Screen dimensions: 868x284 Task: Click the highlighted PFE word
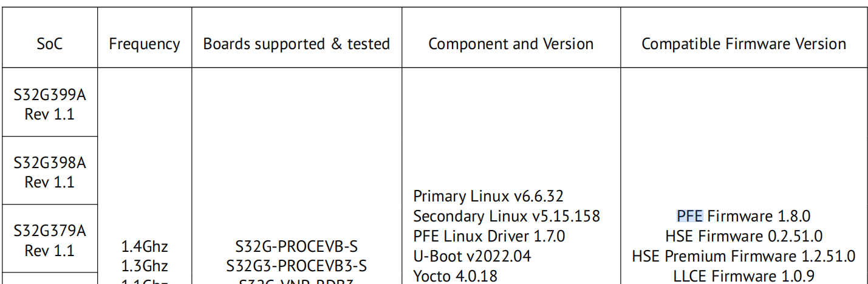(689, 216)
